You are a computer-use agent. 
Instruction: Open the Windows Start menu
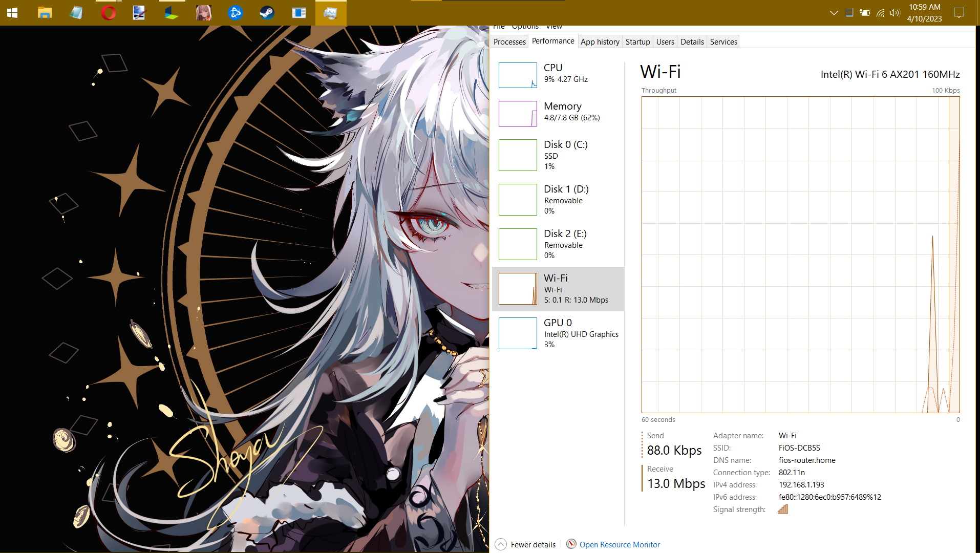point(12,13)
